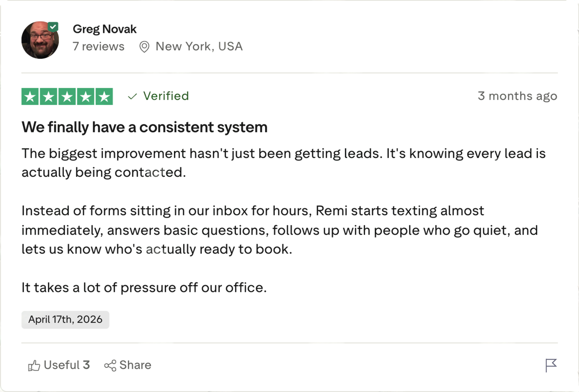Click the Useful label text

coord(61,365)
